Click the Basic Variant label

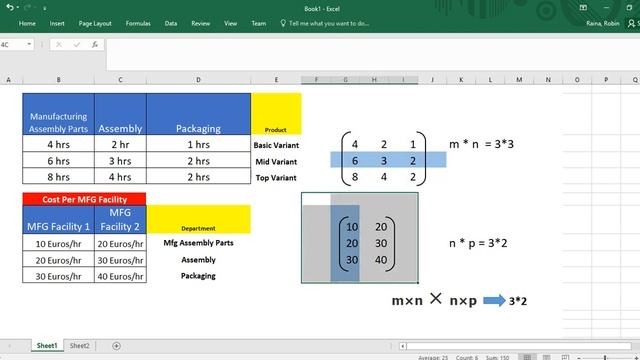276,145
